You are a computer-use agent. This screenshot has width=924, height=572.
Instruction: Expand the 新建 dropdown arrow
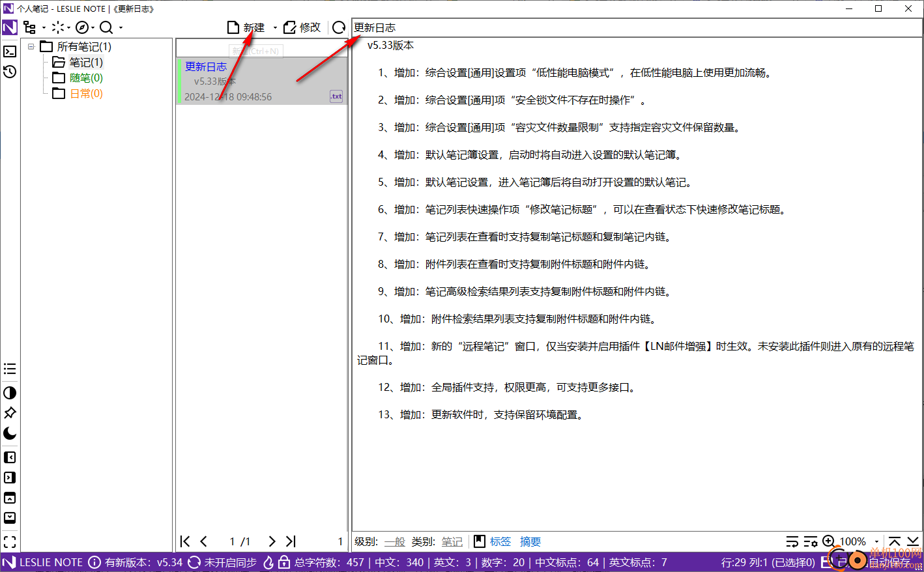pos(275,28)
